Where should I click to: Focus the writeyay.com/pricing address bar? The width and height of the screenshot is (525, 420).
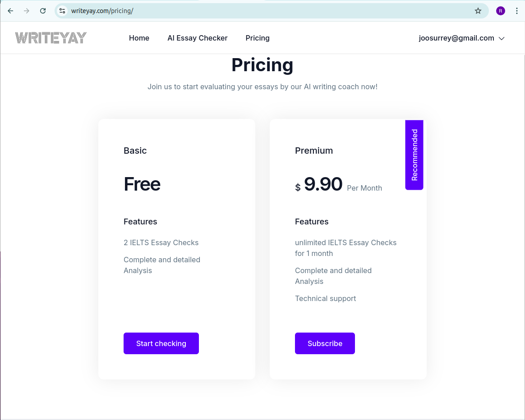pyautogui.click(x=271, y=11)
